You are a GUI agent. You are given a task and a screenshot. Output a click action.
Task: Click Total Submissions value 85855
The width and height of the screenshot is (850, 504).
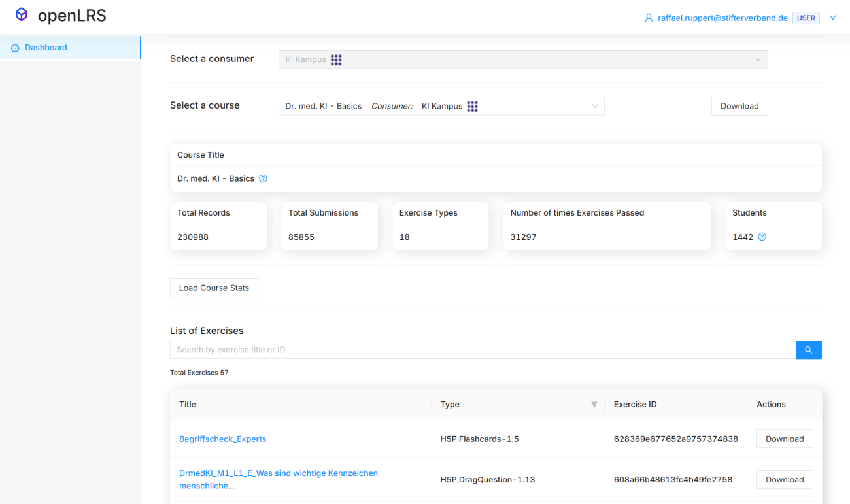tap(301, 237)
